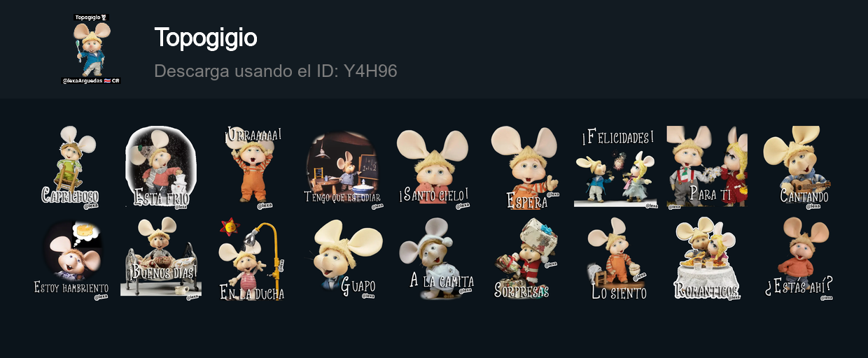Select the Sorpresas gift sticker
The height and width of the screenshot is (358, 868).
pyautogui.click(x=525, y=259)
